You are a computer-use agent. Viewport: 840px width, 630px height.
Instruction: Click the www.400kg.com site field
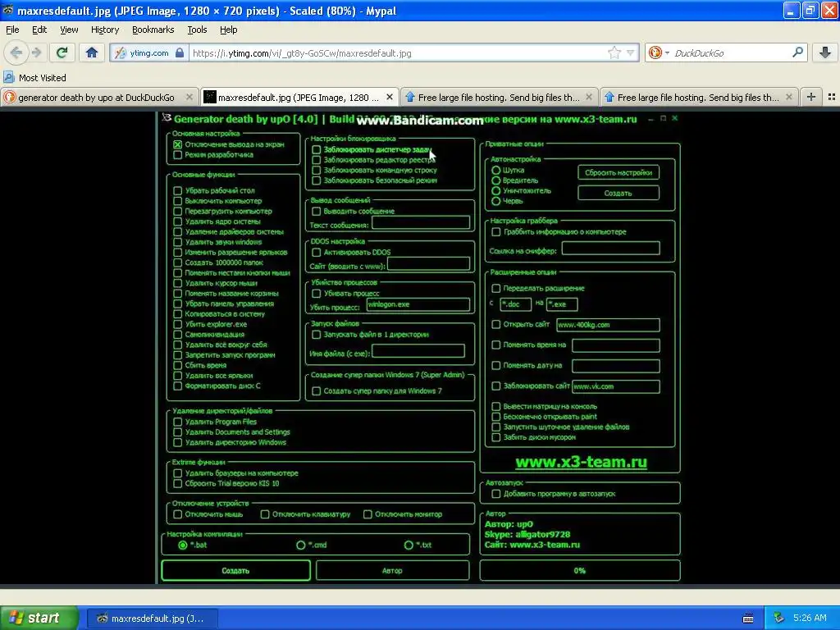click(x=608, y=325)
